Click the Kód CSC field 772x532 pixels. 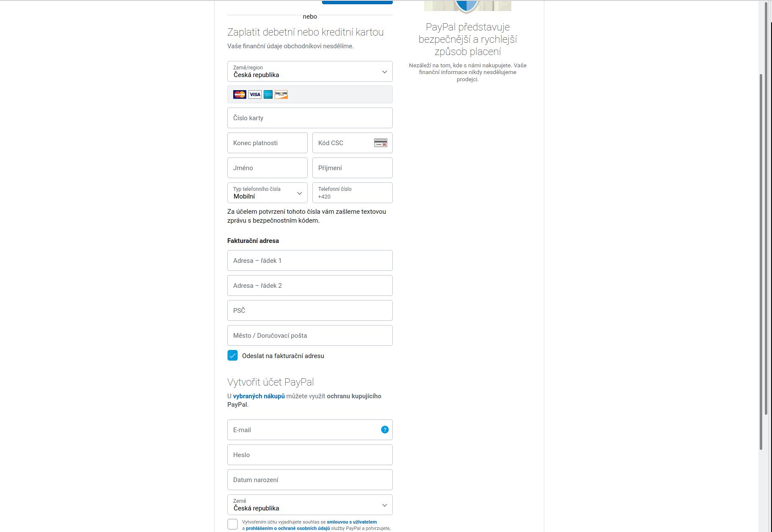(x=353, y=143)
